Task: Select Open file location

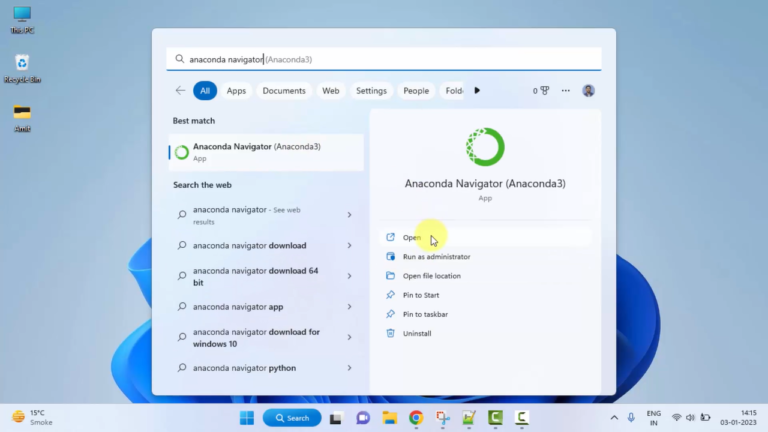Action: coord(431,276)
